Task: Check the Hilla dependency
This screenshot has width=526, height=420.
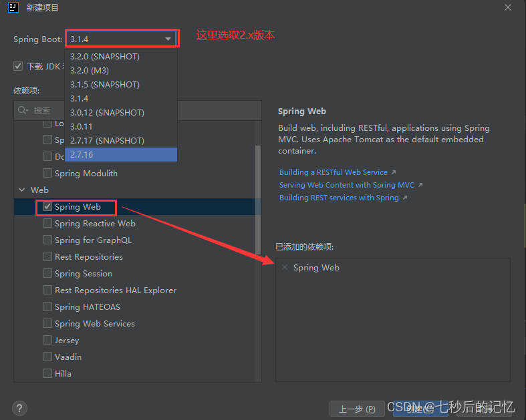Action: [47, 373]
